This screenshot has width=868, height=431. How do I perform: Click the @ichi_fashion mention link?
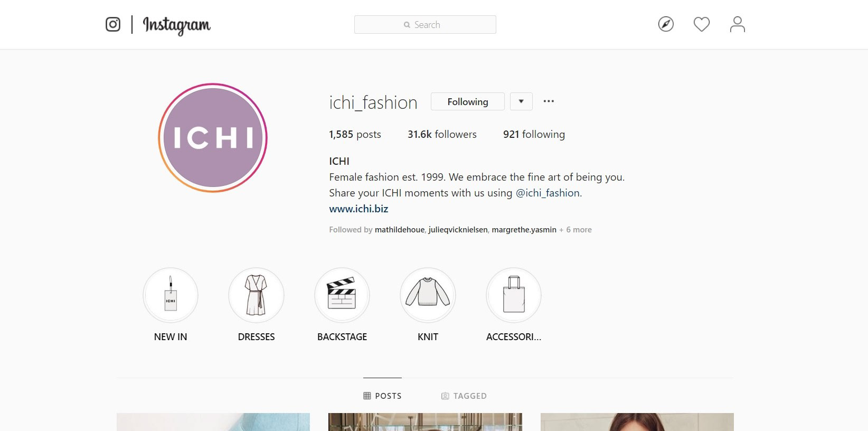pyautogui.click(x=548, y=193)
